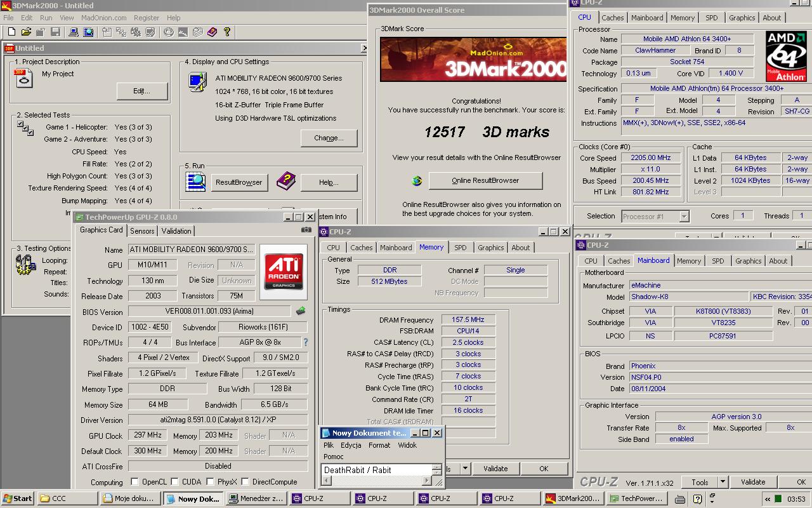Click the Bus Interface question mark icon
Image resolution: width=812 pixels, height=508 pixels.
pyautogui.click(x=306, y=342)
